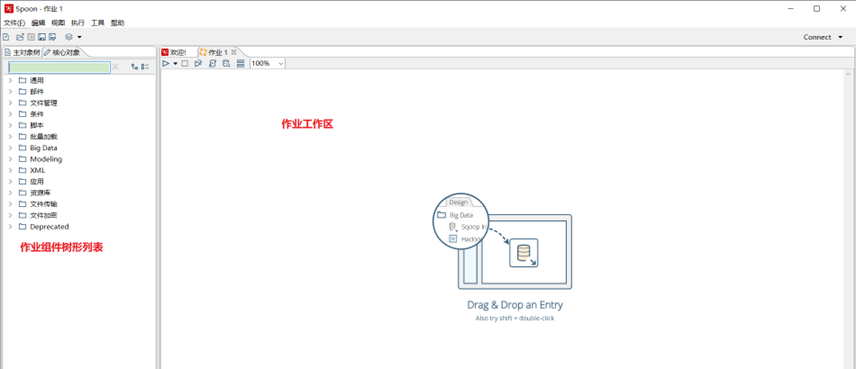Viewport: 856px width, 369px height.
Task: Click the component search input field
Action: (60, 67)
